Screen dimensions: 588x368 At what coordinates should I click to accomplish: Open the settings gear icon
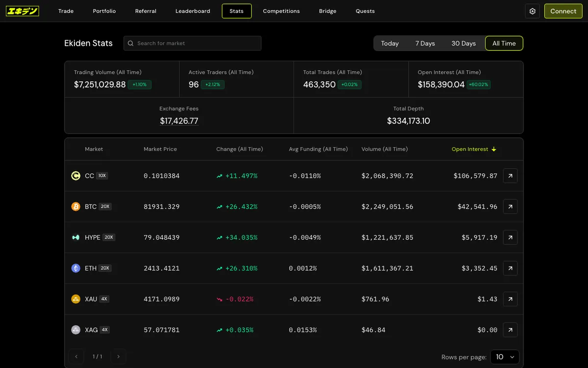[533, 11]
